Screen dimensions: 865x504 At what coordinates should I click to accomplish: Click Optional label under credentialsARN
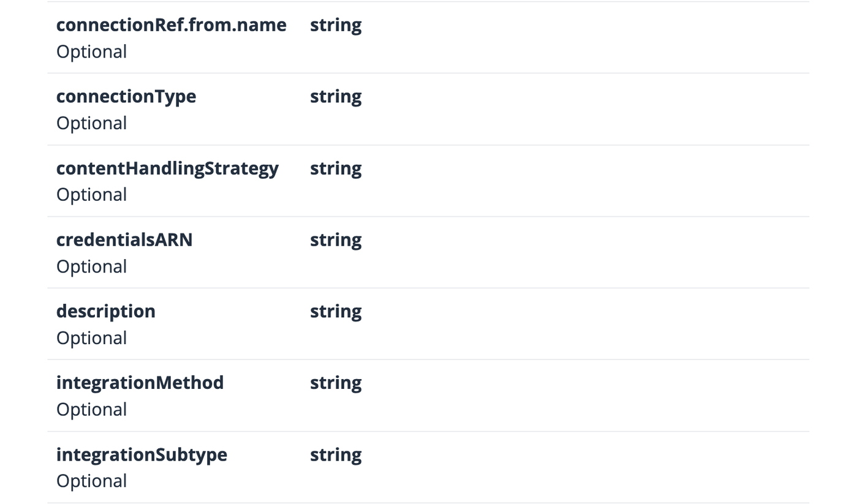92,267
